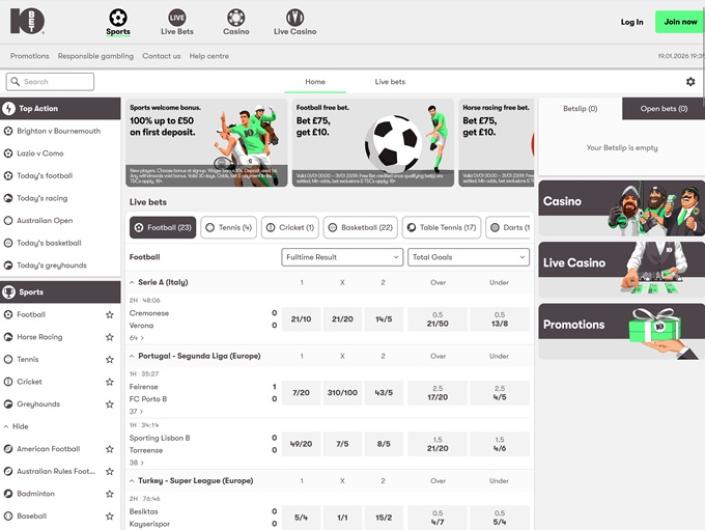Open the Sports section football icon
Screen dimensions: 705x530
click(118, 17)
